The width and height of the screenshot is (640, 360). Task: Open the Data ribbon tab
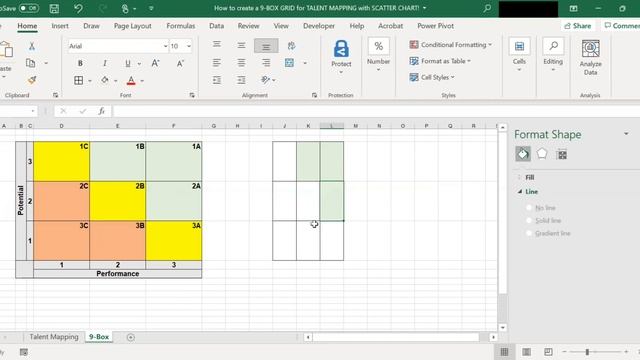[216, 26]
